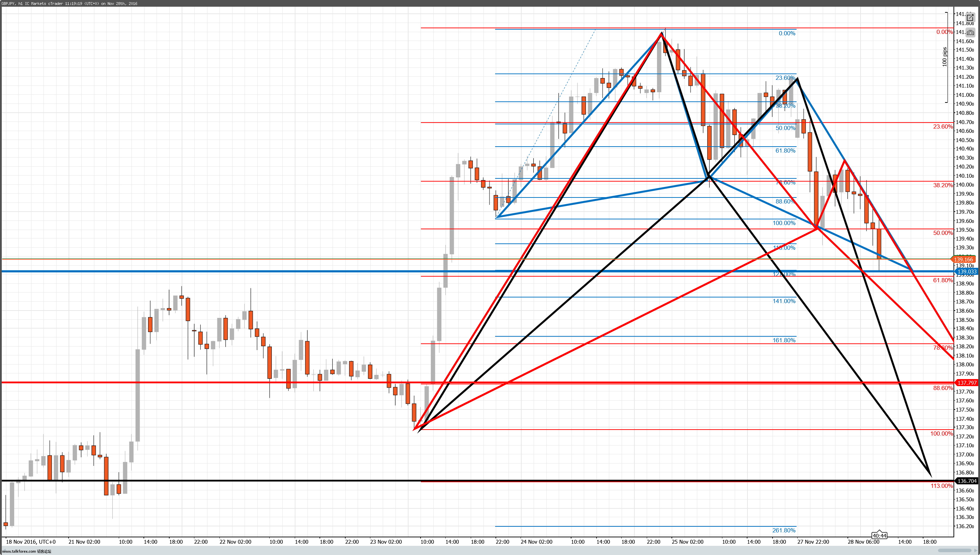
Task: Select the blue 141.00% Fibonacci label
Action: click(x=784, y=301)
